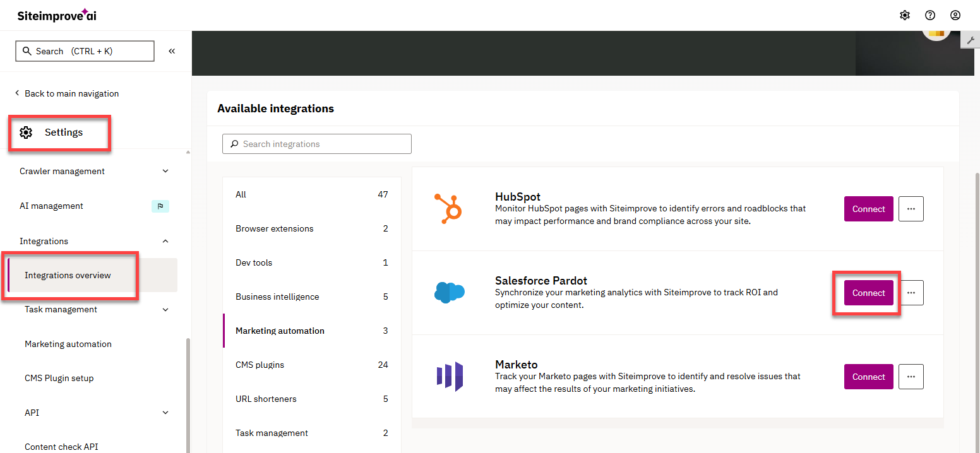Click the Marketo logo icon
980x453 pixels.
449,376
